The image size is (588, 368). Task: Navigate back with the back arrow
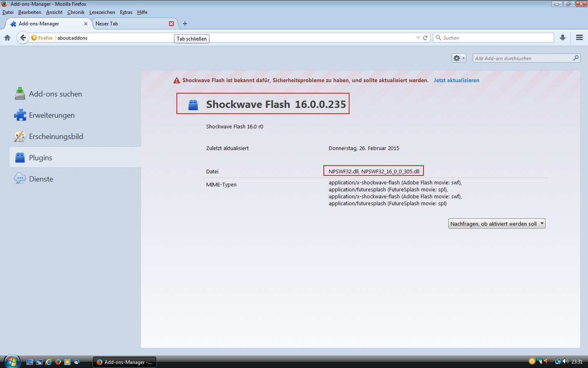tap(22, 38)
